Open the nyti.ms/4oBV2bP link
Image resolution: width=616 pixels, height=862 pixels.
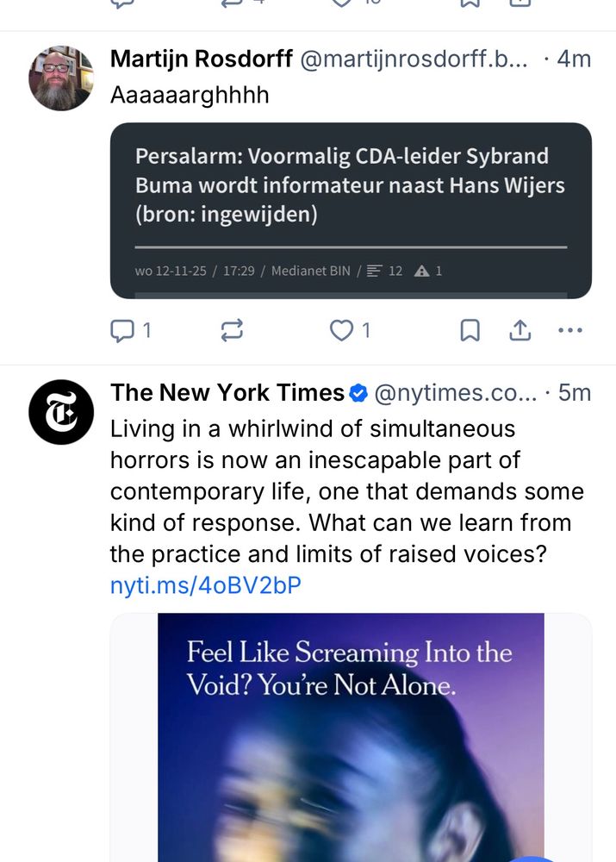[x=206, y=586]
